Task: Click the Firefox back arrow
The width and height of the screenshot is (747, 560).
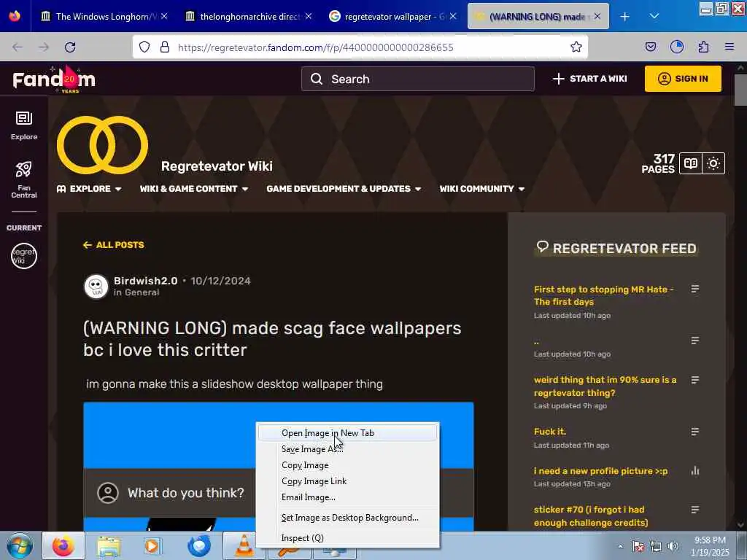Action: 18,47
